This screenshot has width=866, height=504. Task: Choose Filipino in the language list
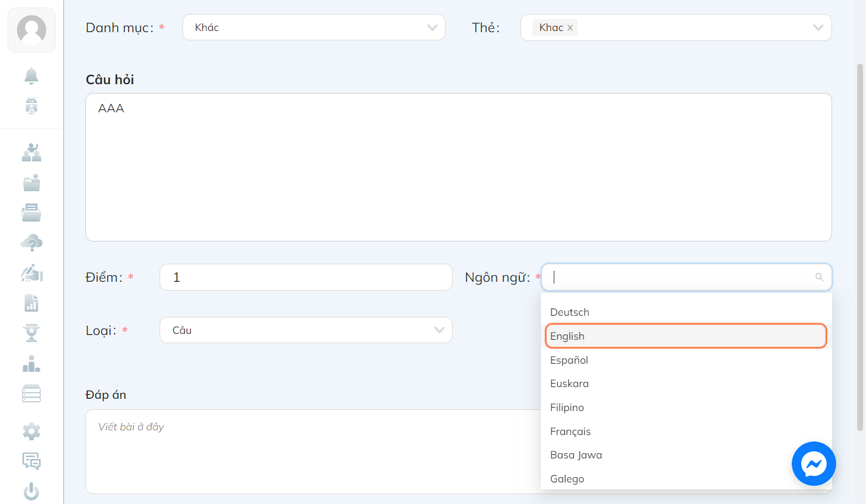click(686, 408)
